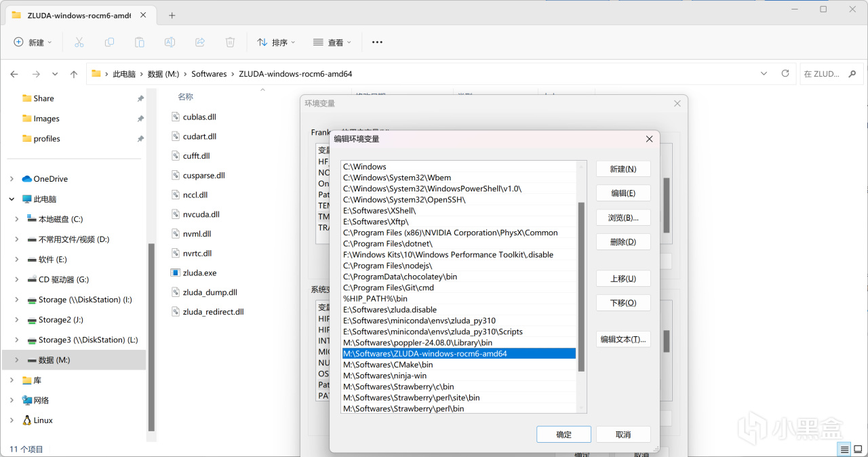
Task: Click the Copy icon in Explorer toolbar
Action: 109,42
